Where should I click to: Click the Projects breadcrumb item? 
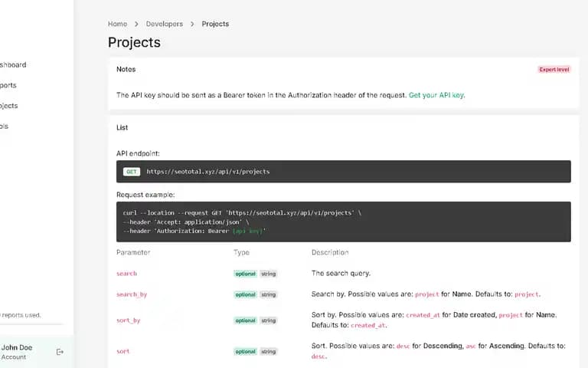[215, 24]
